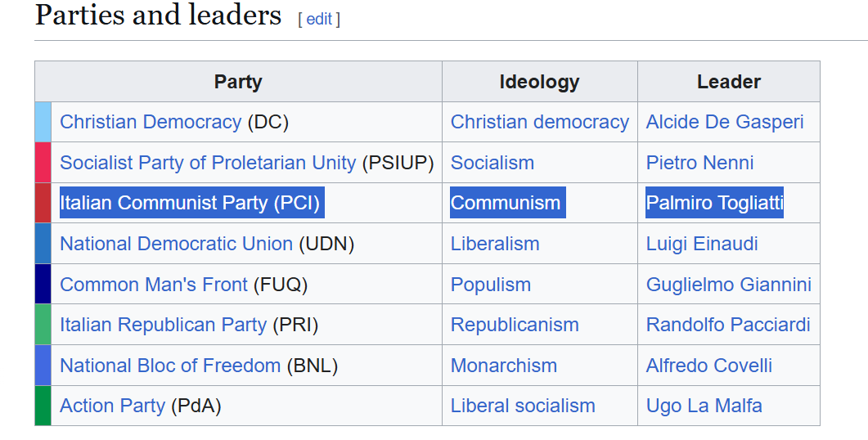Open the Alcide De Gasperi leader link

click(725, 123)
